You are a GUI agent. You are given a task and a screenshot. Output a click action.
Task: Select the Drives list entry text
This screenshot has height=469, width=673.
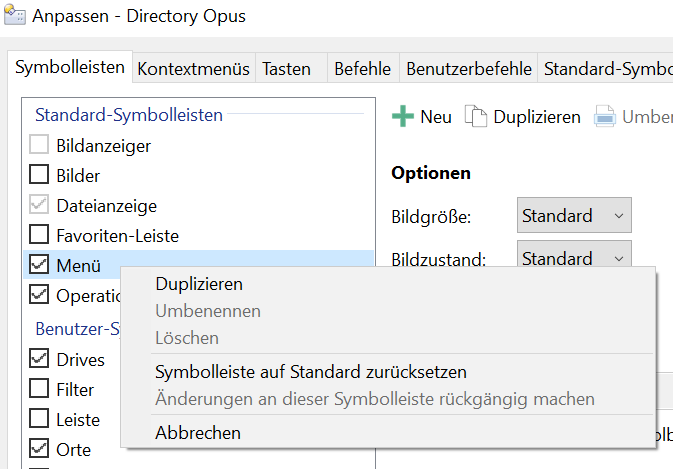(x=80, y=360)
